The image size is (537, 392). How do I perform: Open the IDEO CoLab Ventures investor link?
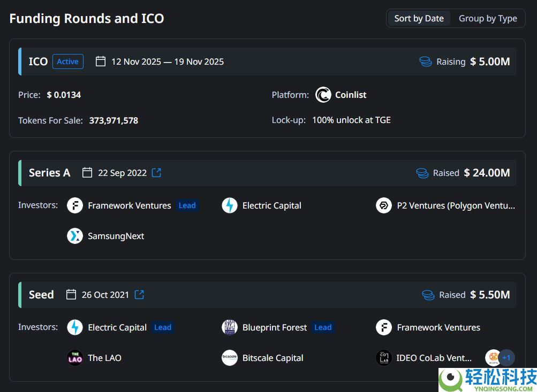[x=434, y=358]
